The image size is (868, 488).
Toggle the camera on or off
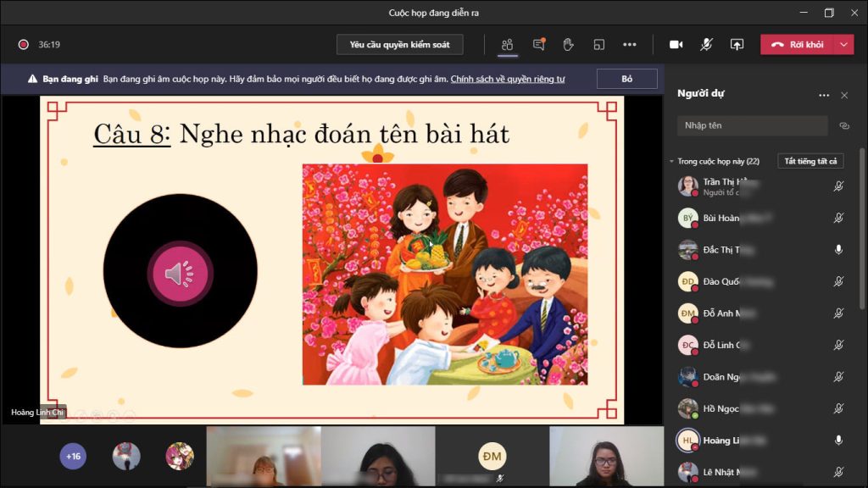click(x=676, y=45)
